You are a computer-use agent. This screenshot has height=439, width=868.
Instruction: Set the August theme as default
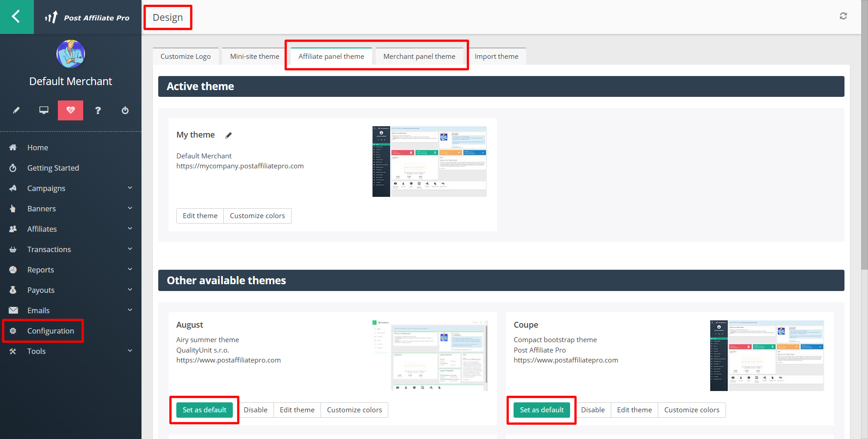tap(204, 410)
